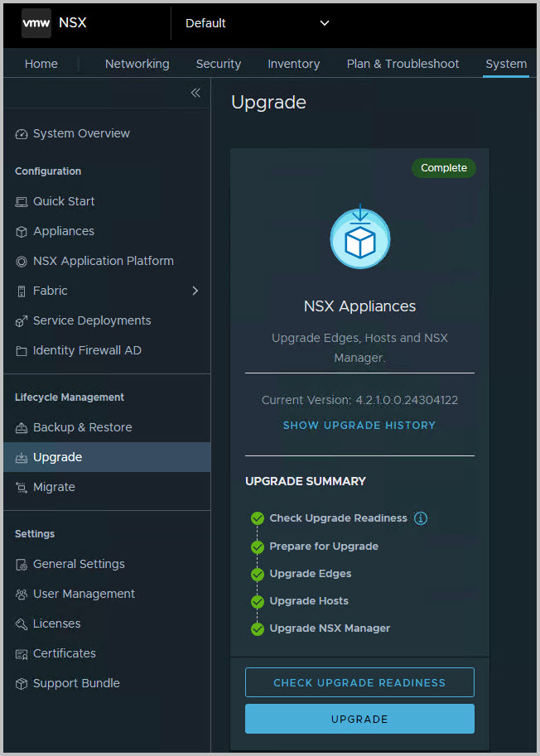Click the Check Upgrade Readiness green checkmark
Image resolution: width=540 pixels, height=756 pixels.
[x=258, y=518]
